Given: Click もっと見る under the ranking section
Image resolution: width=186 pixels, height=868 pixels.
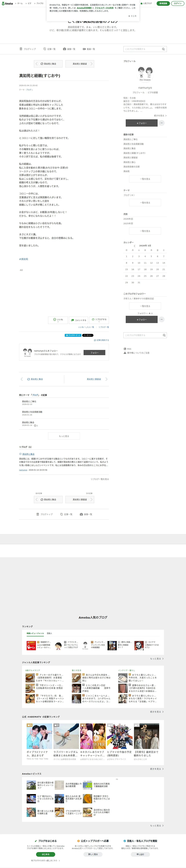Looking at the screenshot, I should (x=157, y=658).
